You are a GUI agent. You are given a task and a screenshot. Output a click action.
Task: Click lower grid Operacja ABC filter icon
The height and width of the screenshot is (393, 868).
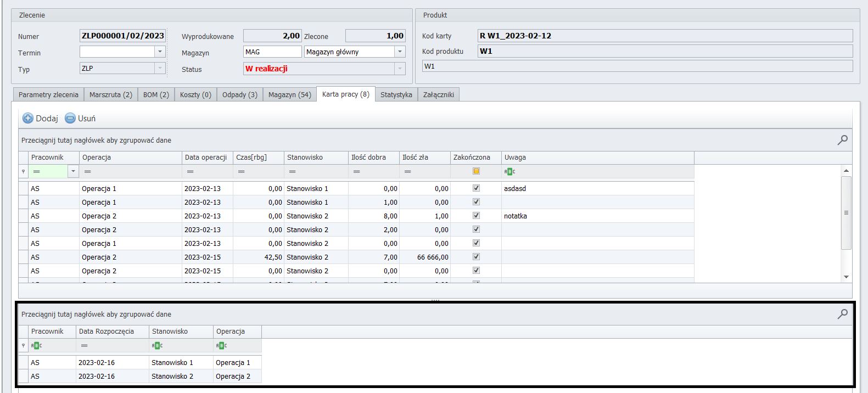(221, 346)
